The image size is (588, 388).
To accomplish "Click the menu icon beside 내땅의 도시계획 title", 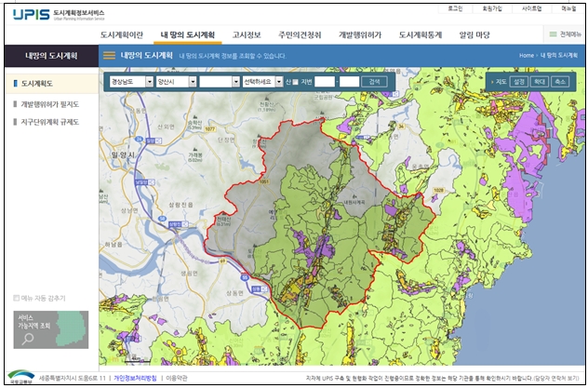I will click(x=109, y=56).
